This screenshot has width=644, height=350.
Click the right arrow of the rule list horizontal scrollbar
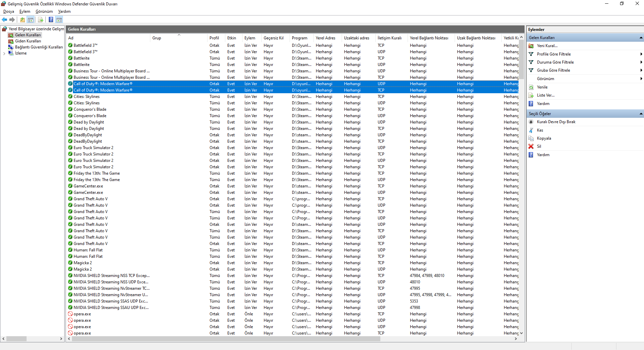516,339
